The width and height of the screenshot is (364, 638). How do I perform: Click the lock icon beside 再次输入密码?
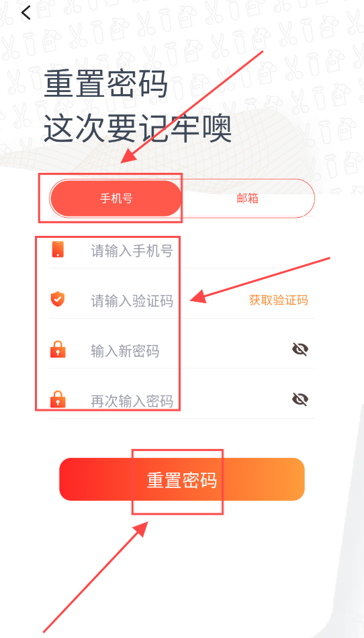coord(58,399)
